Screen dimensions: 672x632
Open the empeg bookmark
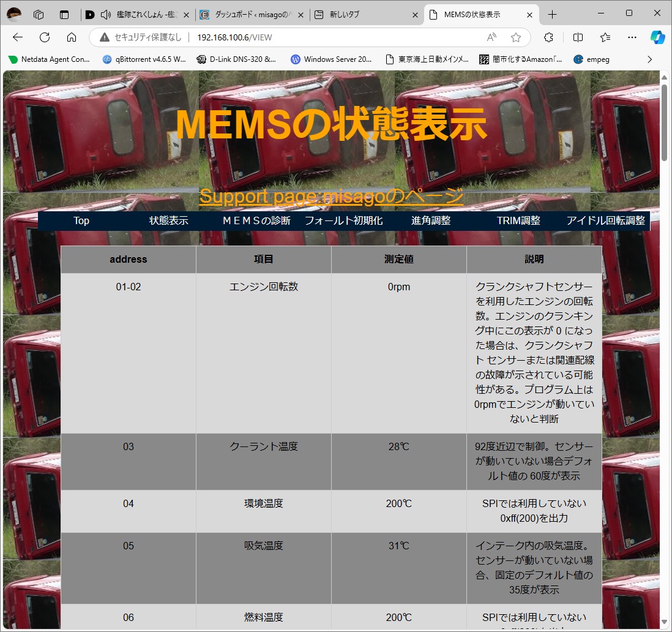[x=592, y=59]
